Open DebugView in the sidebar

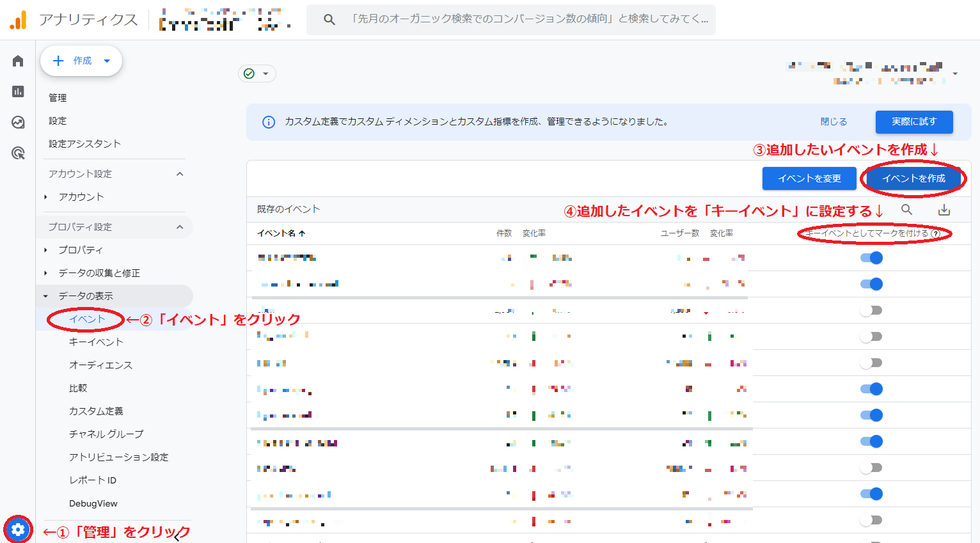pos(93,503)
